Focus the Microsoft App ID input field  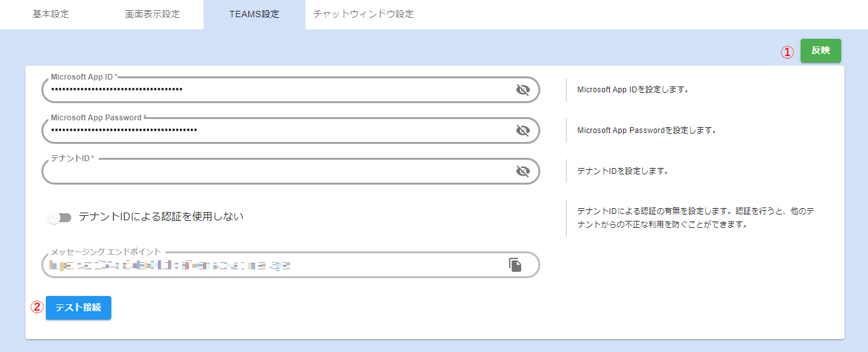click(x=274, y=90)
